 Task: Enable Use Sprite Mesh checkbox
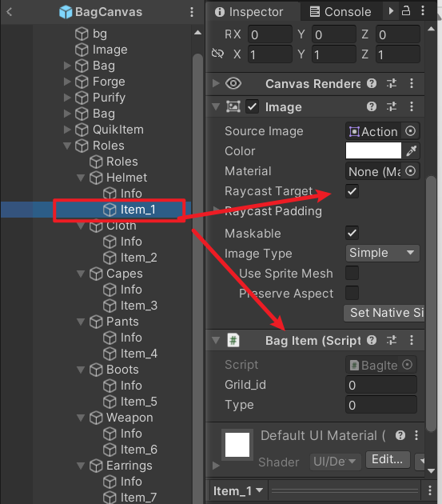[x=352, y=274]
